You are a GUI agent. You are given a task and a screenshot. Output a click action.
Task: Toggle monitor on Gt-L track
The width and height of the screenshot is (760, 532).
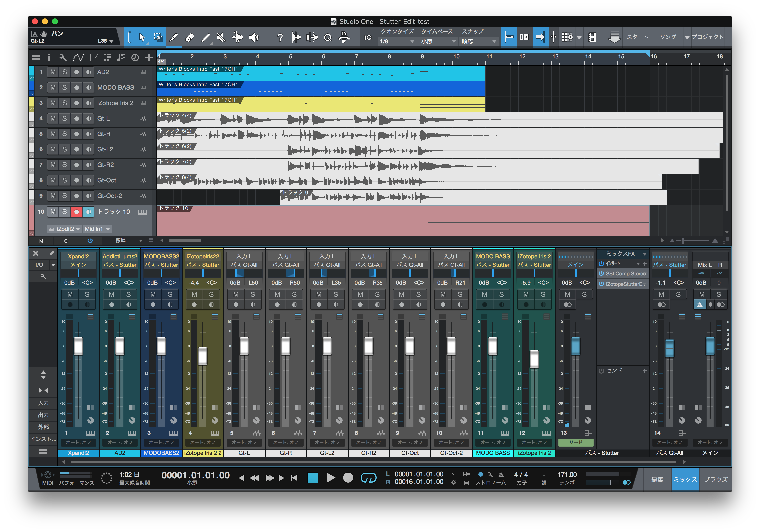pyautogui.click(x=88, y=119)
